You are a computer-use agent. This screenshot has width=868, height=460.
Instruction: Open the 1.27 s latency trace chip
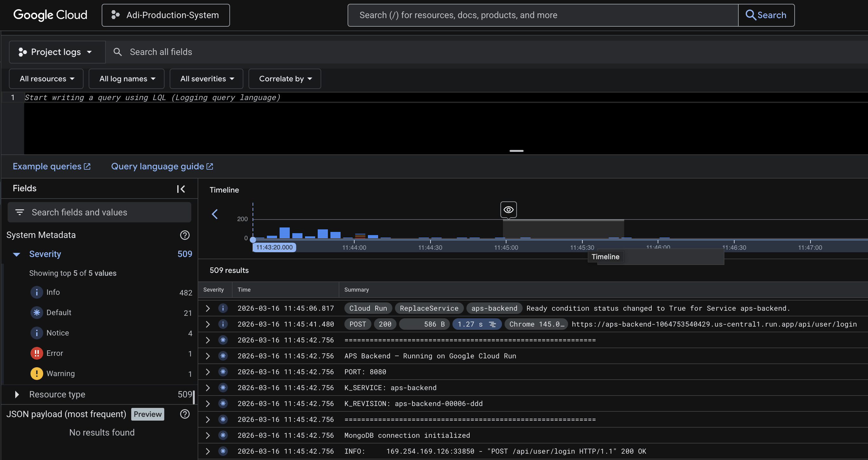[x=477, y=324]
